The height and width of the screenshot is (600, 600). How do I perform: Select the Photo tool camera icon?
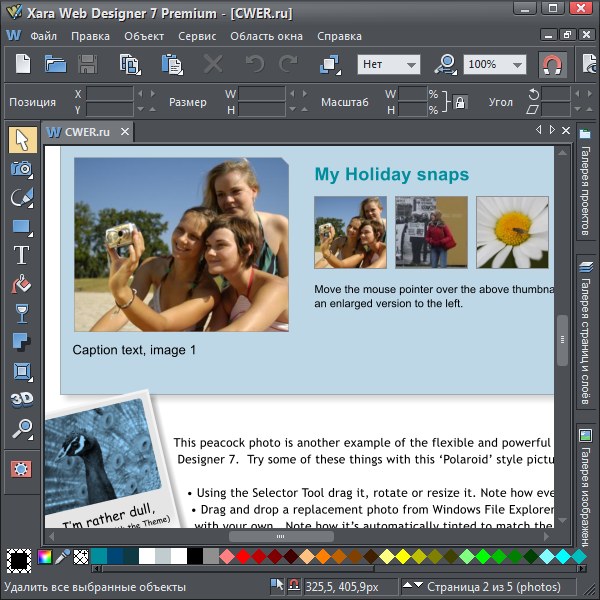[21, 168]
